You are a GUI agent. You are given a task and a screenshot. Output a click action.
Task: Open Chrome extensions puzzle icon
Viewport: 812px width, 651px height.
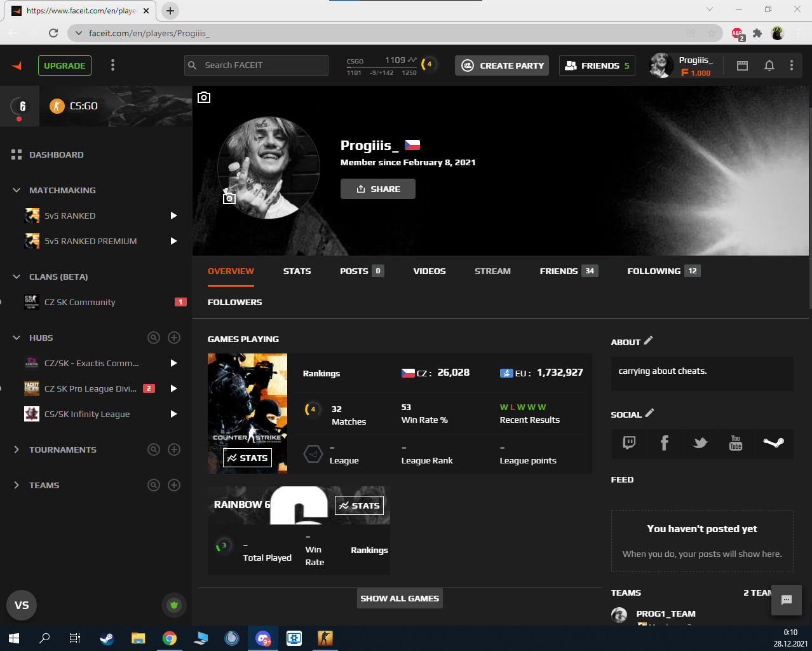757,33
